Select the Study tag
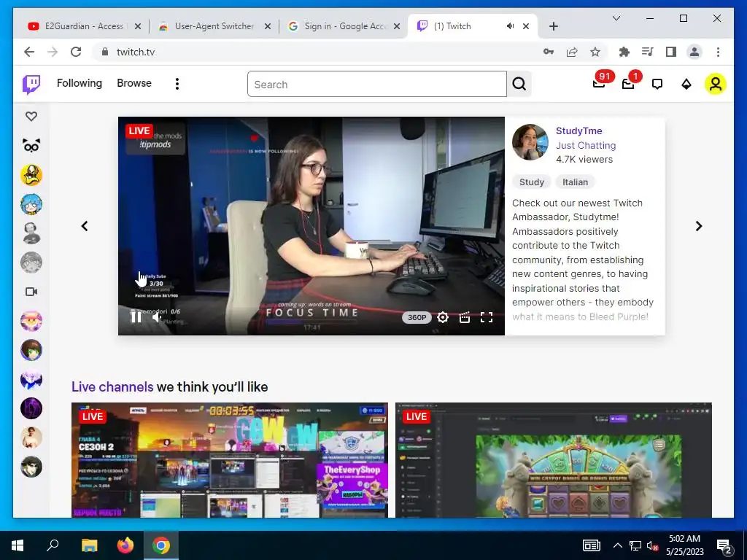 coord(531,182)
